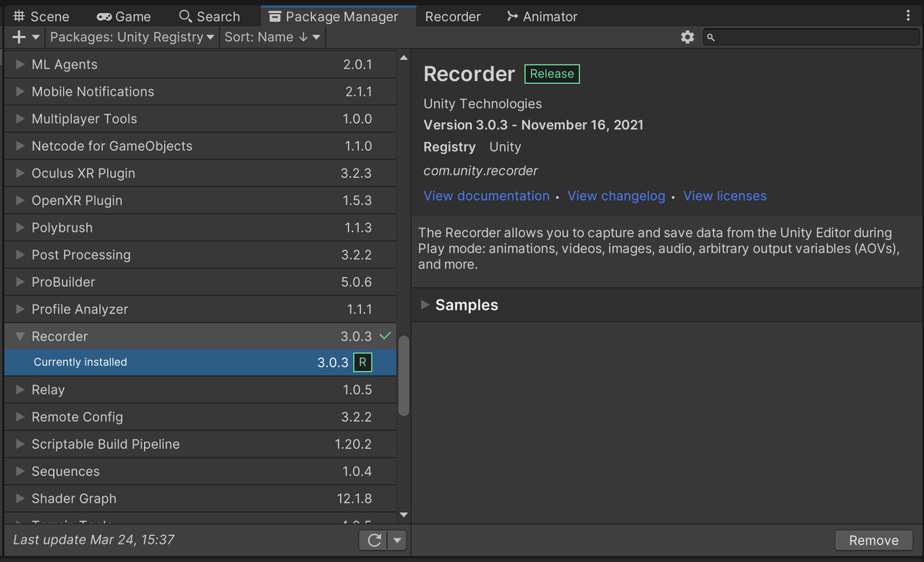Click the package list scrollbar thumb

click(x=404, y=376)
